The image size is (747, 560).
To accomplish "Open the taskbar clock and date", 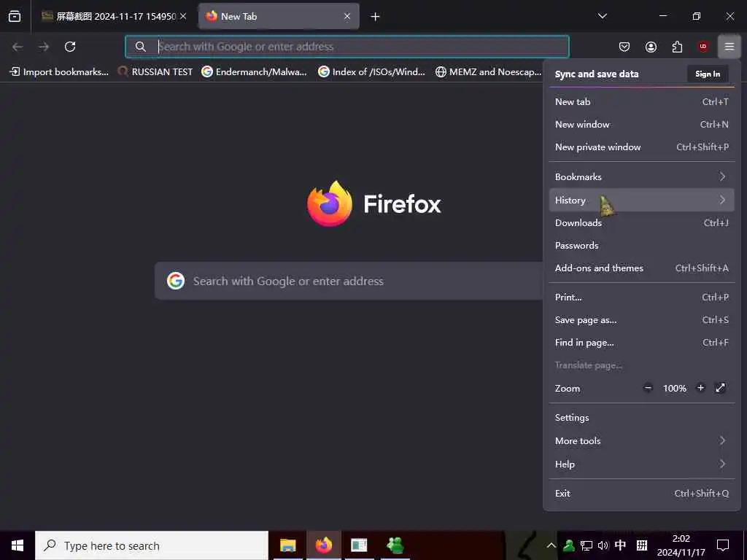I will [x=681, y=545].
